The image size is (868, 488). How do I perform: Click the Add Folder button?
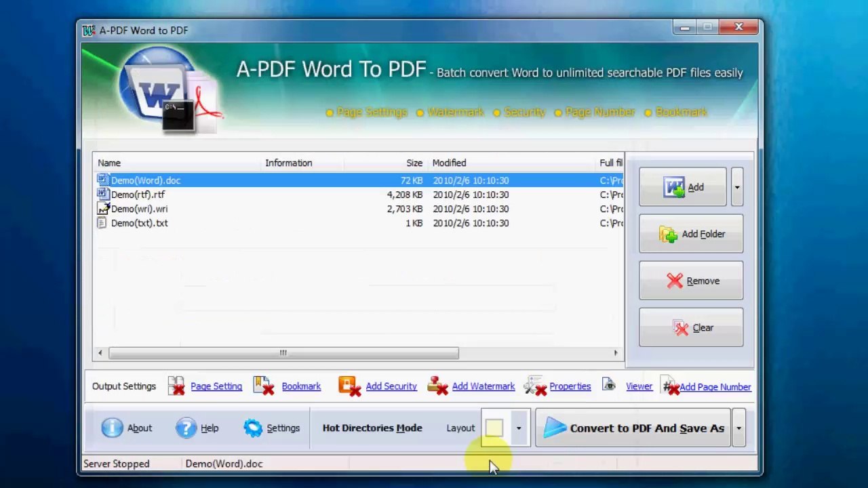[691, 234]
